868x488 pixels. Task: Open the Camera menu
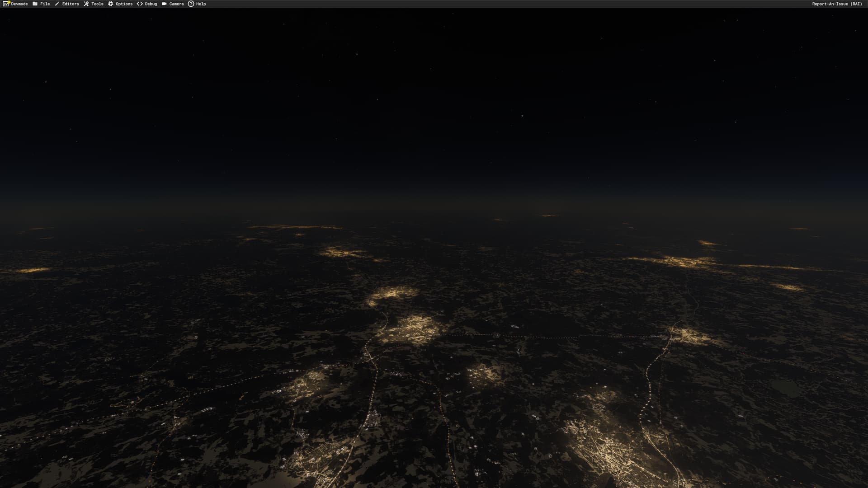176,4
